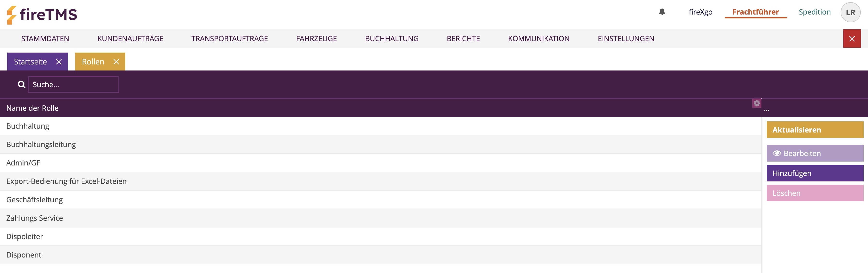Open the fireXgo link
Screen dimensions: 868x273
[701, 12]
